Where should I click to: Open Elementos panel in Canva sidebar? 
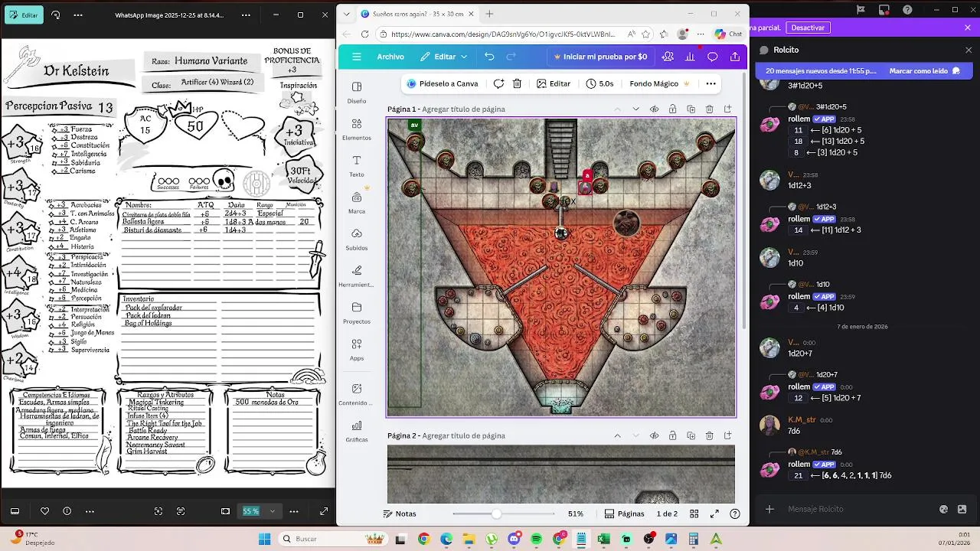357,129
